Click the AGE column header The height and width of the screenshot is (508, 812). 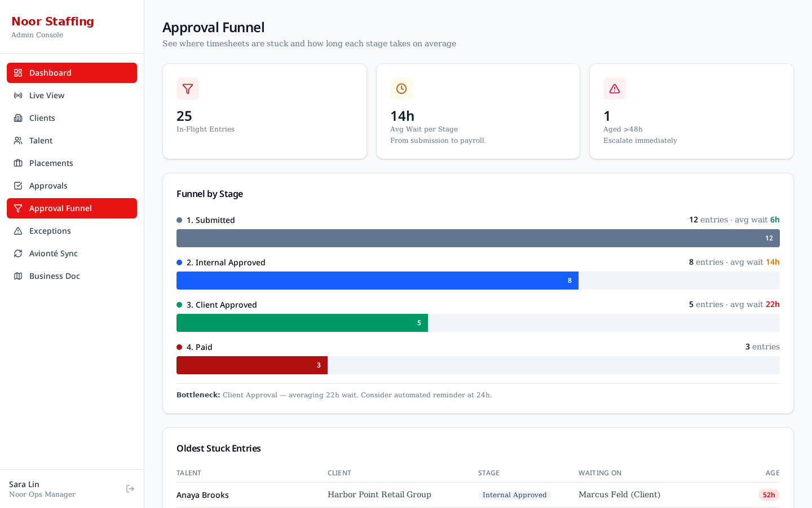(773, 473)
